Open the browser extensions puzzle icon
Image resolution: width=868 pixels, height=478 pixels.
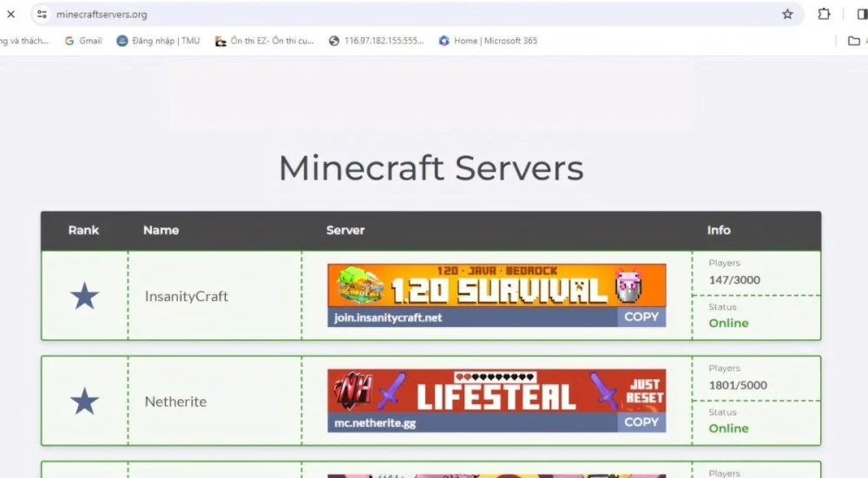tap(824, 15)
